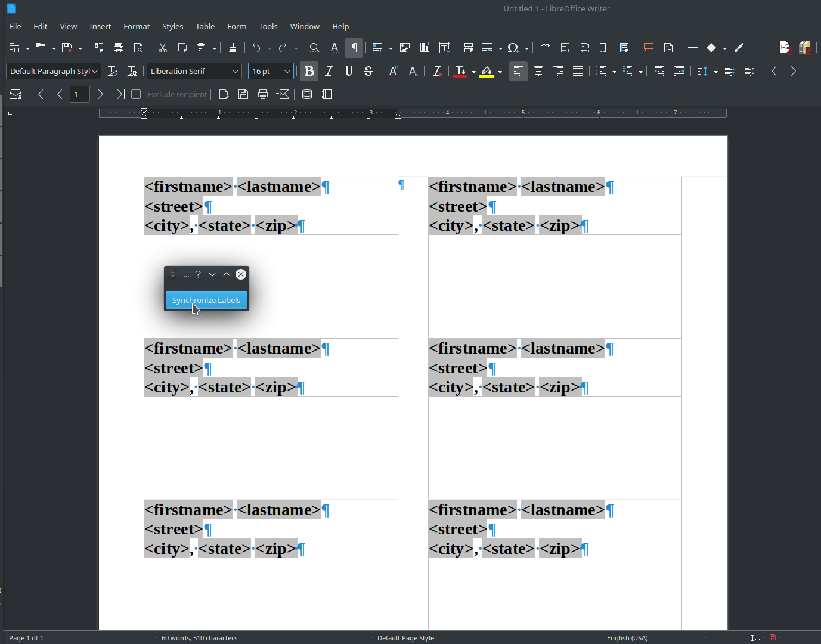Check the Exclude recipient checkbox
The width and height of the screenshot is (821, 644).
pos(136,94)
